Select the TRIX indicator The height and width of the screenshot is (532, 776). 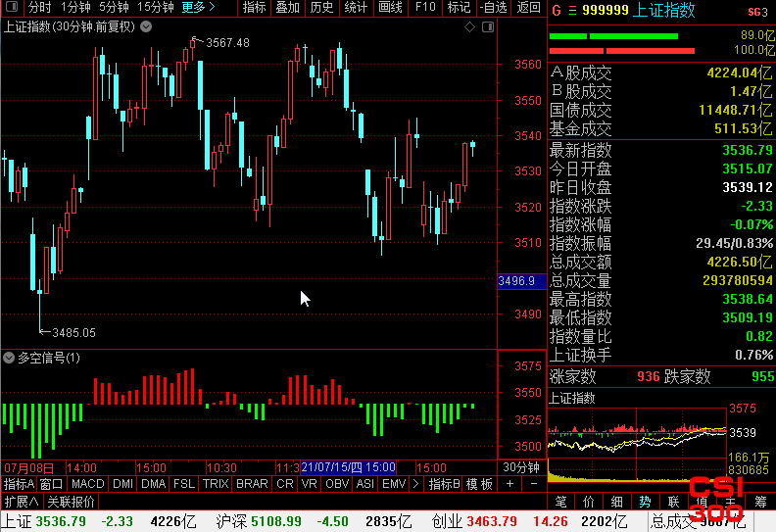click(216, 483)
